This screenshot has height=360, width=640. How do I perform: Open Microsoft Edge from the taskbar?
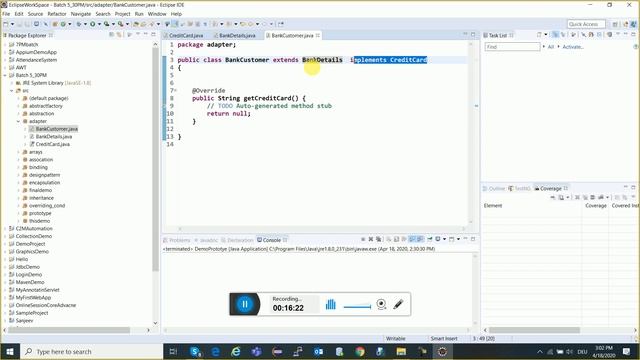click(216, 351)
